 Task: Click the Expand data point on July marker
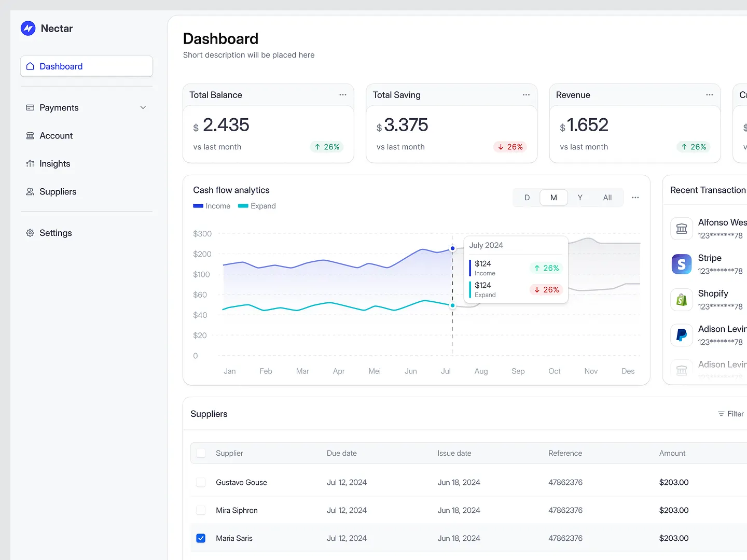(x=452, y=305)
